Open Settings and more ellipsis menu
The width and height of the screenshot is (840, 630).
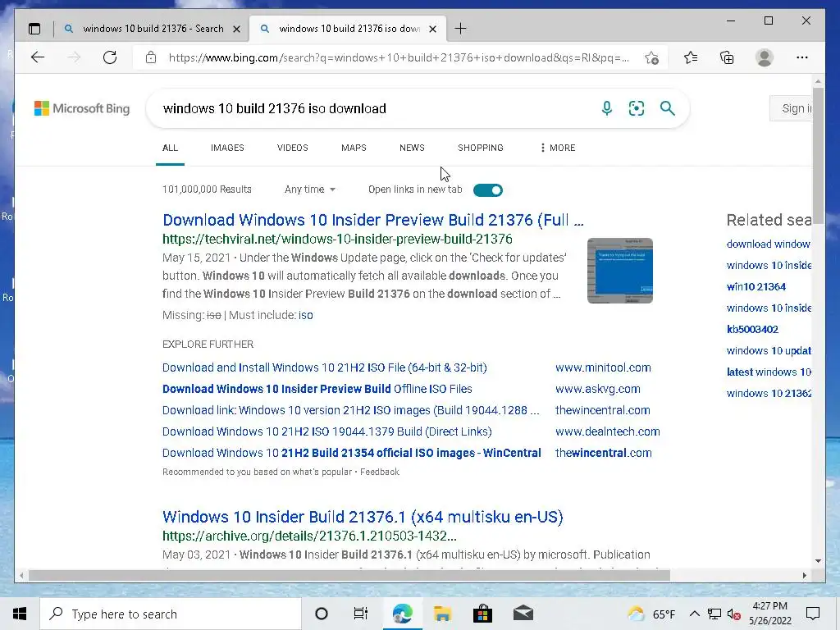pyautogui.click(x=802, y=57)
